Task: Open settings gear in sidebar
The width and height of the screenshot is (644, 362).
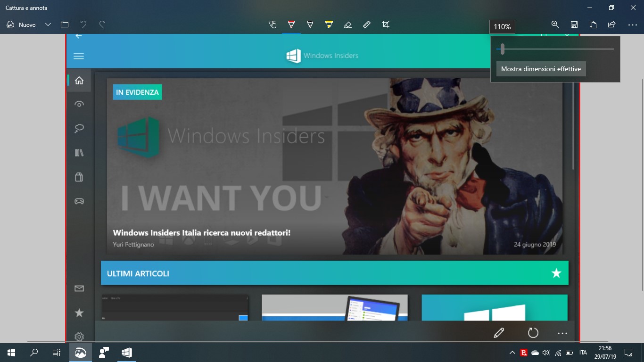Action: [x=79, y=337]
